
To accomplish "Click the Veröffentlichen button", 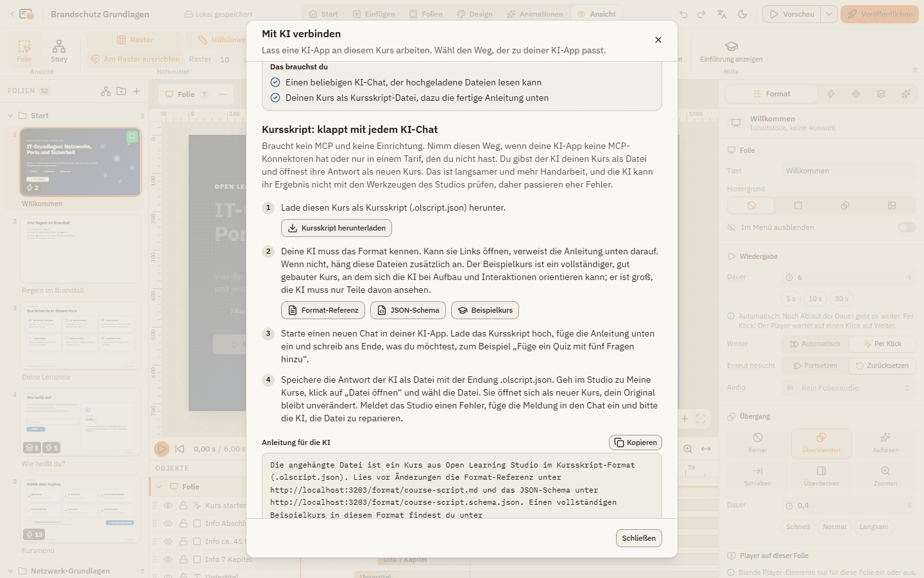I will [880, 14].
